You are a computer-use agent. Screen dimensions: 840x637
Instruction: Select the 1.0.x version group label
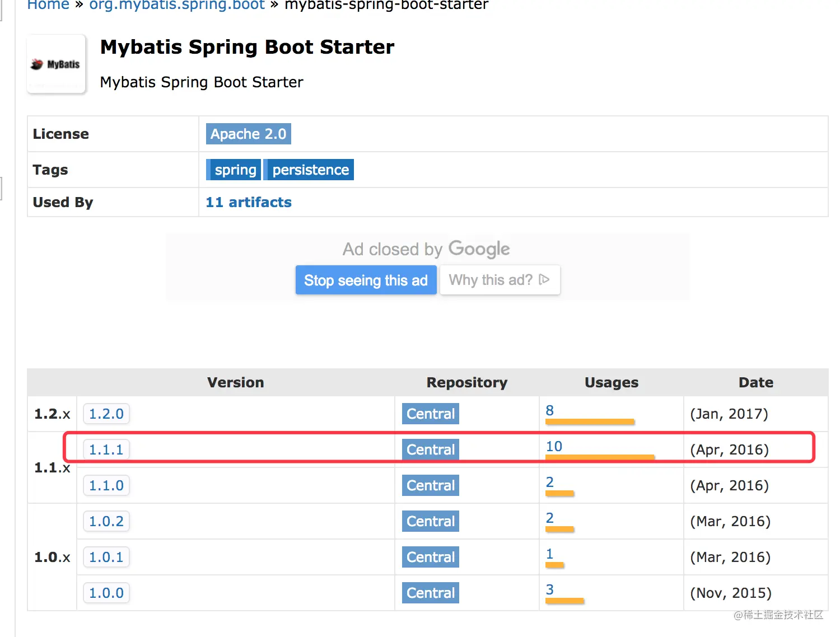click(x=52, y=557)
